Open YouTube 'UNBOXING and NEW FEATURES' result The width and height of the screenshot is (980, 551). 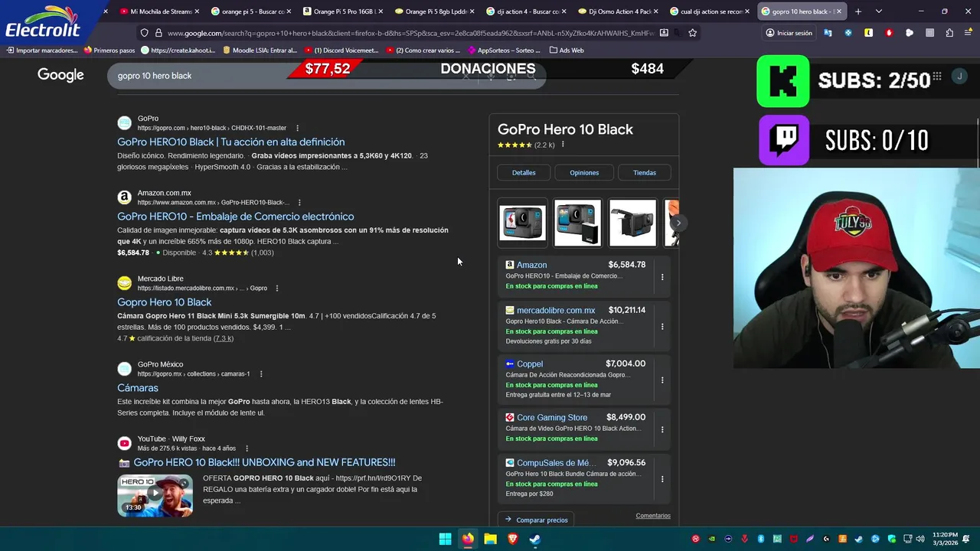(x=264, y=462)
